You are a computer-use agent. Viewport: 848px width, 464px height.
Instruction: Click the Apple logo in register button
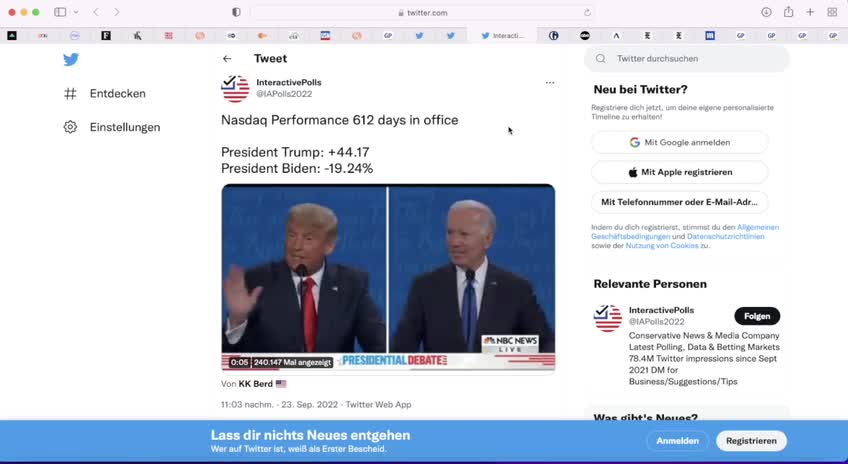click(633, 172)
